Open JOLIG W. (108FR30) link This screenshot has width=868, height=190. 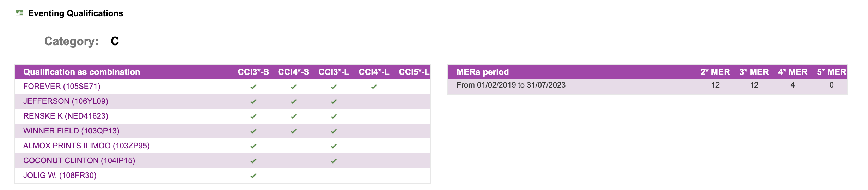(x=60, y=176)
